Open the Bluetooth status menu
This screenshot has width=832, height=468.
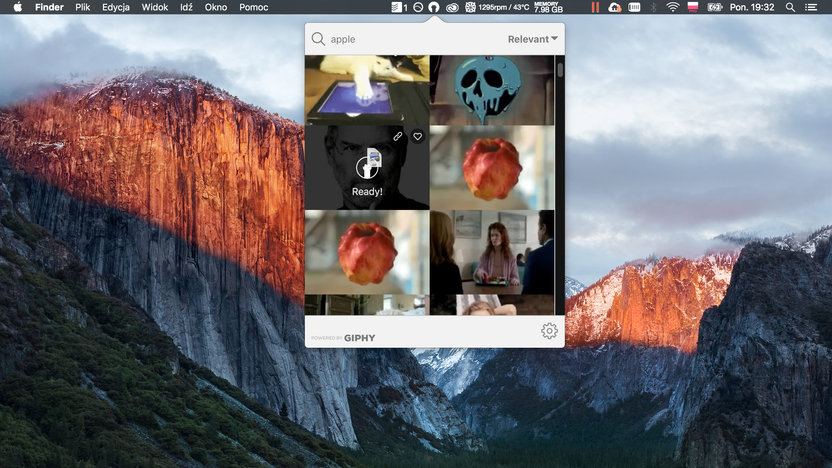(x=654, y=7)
